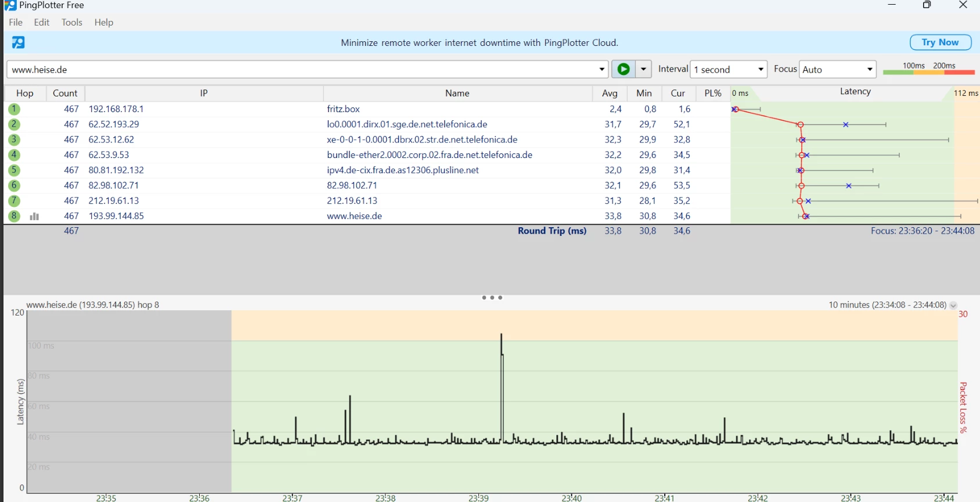Screen dimensions: 980x502
Task: Click the three-dot panel splitter handle
Action: point(492,297)
